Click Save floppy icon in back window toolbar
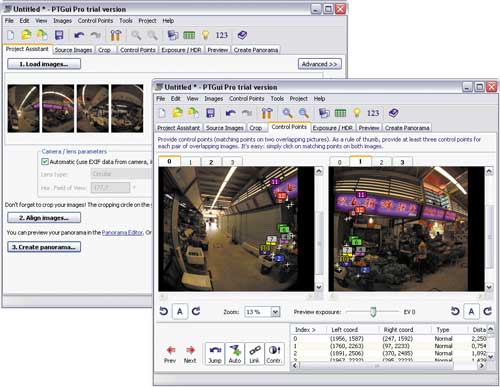Image resolution: width=500 pixels, height=387 pixels. point(59,35)
